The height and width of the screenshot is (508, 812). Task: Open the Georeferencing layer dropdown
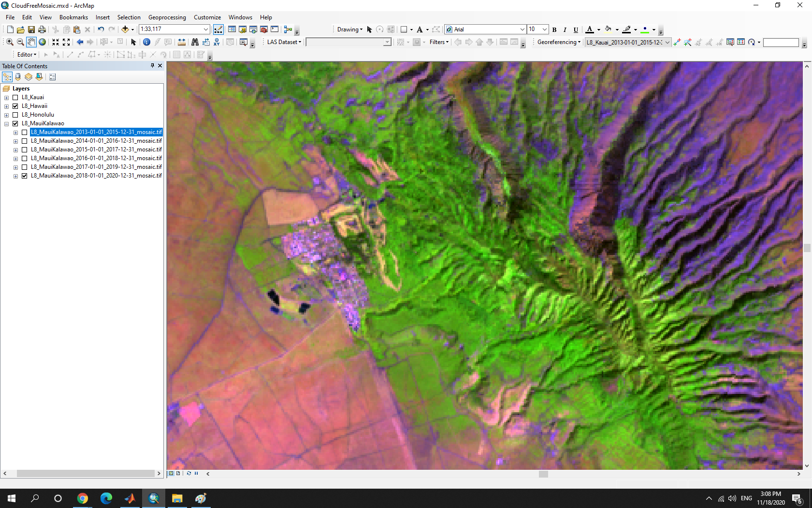click(x=667, y=42)
